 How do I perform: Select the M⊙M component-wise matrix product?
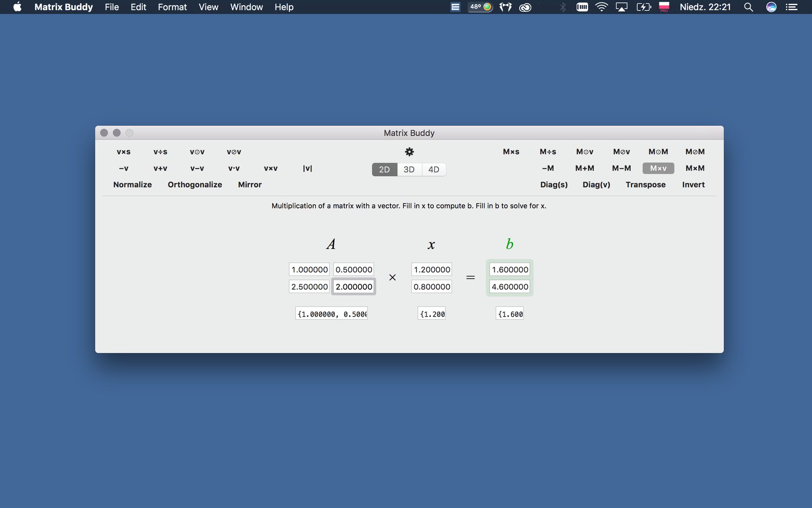point(659,152)
